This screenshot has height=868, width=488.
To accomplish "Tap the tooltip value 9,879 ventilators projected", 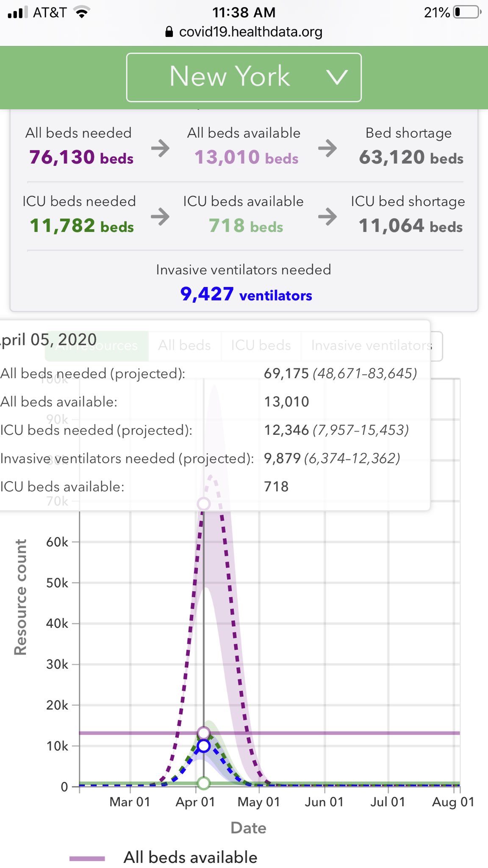I will click(x=282, y=458).
